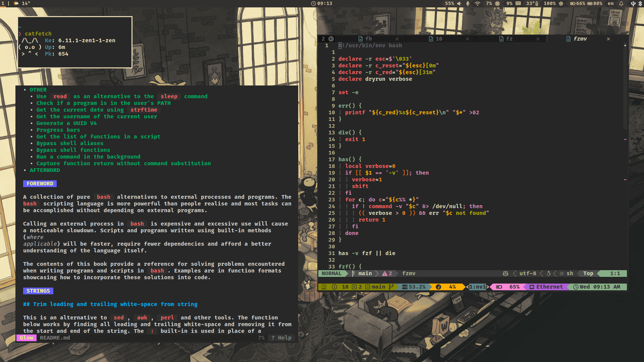This screenshot has height=362, width=644.
Task: Toggle brightness sun icon at 100%
Action: (x=561, y=4)
